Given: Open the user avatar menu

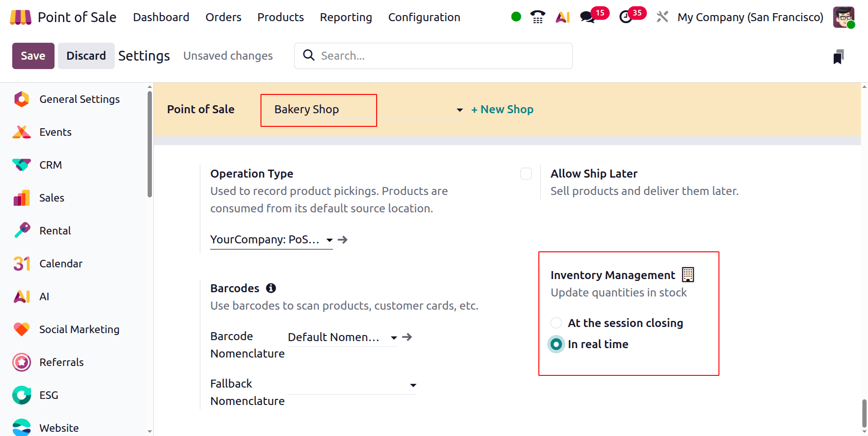Looking at the screenshot, I should click(844, 17).
